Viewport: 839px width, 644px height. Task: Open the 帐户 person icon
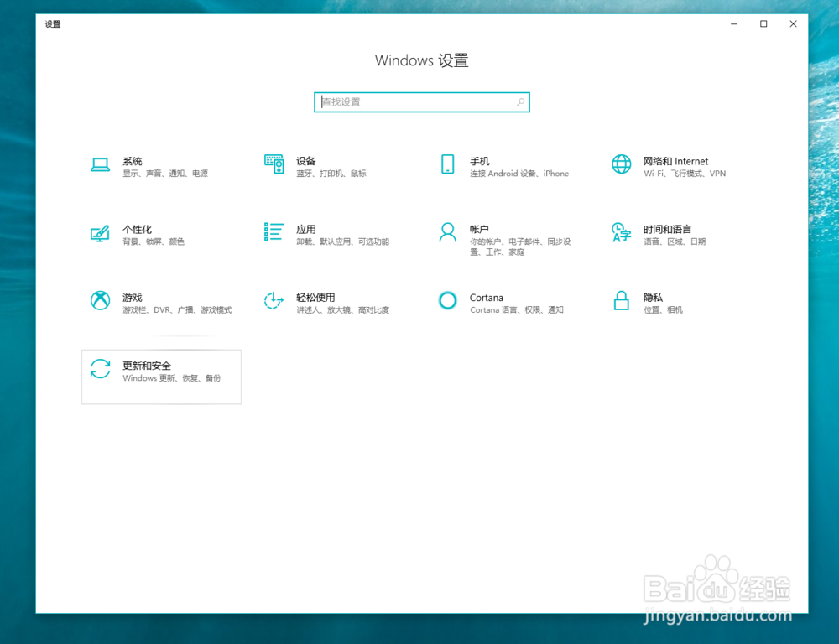(x=447, y=232)
